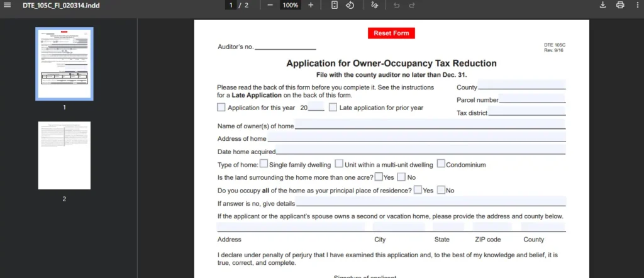Click the fit to page icon
The image size is (644, 278).
[x=335, y=5]
